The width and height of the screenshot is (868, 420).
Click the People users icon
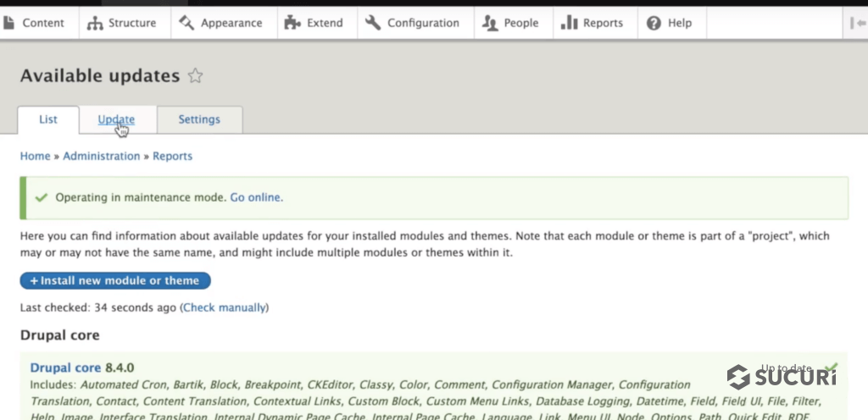[x=490, y=23]
